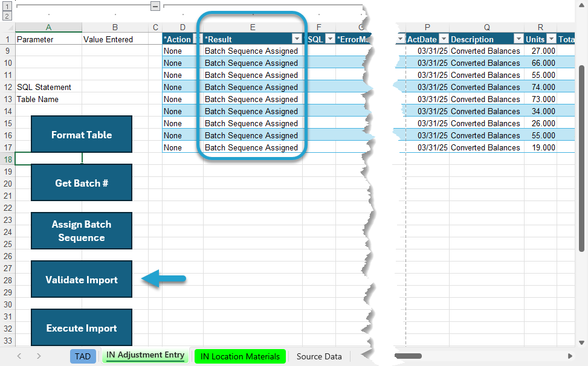This screenshot has height=366, width=588.
Task: Select column Q header
Action: click(486, 27)
